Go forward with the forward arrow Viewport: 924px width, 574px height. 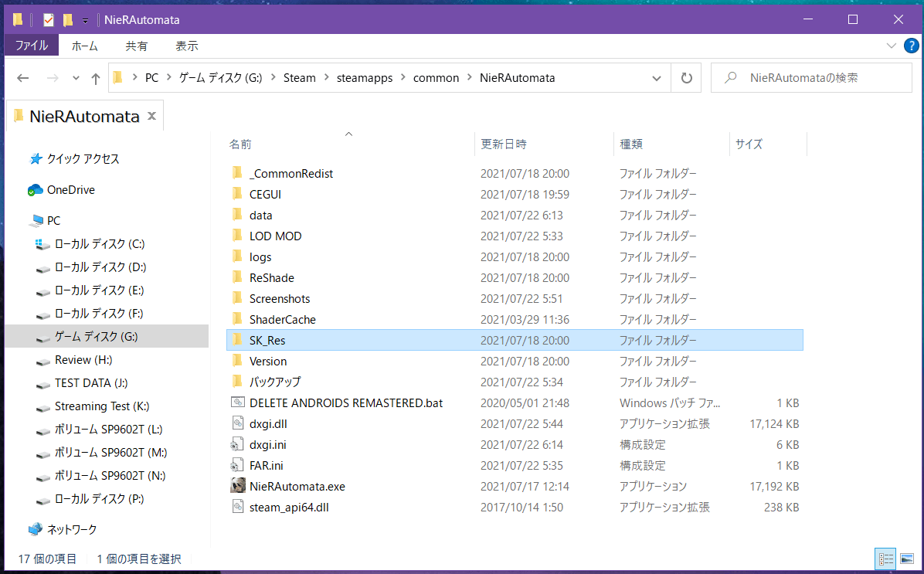point(53,78)
